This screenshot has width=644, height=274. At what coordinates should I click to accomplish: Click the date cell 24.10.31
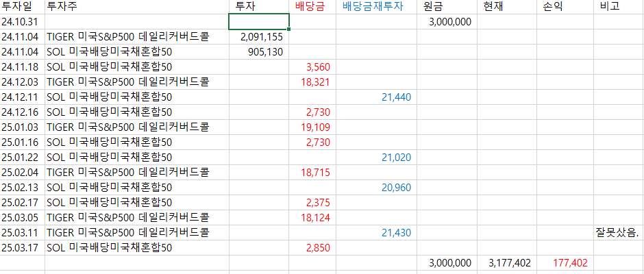pos(22,22)
